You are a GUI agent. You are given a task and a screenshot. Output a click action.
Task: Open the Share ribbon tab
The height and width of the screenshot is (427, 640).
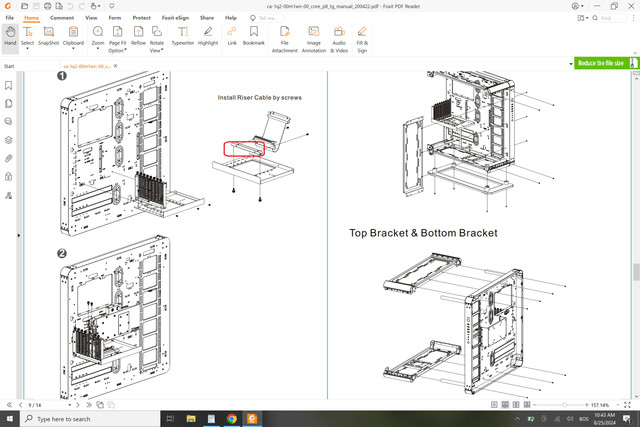207,18
